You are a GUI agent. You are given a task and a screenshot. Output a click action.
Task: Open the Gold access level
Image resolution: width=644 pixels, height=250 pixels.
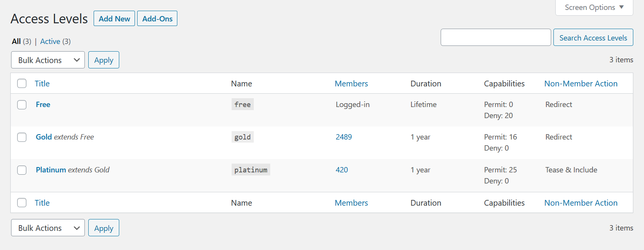[44, 137]
